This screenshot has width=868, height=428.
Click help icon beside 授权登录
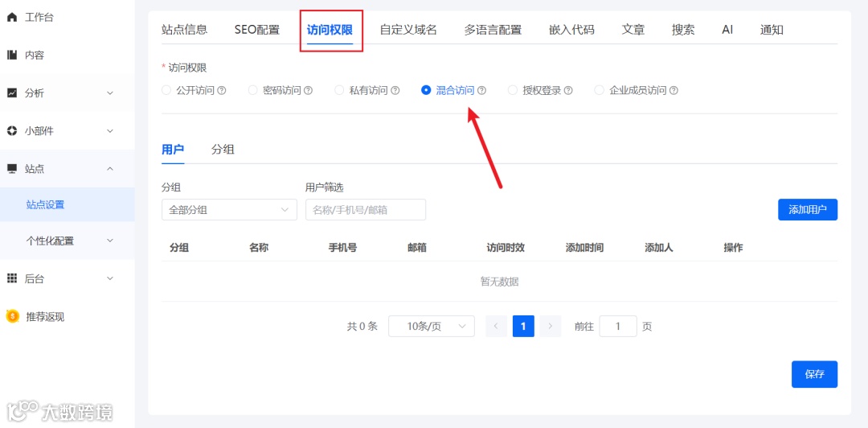pyautogui.click(x=568, y=90)
